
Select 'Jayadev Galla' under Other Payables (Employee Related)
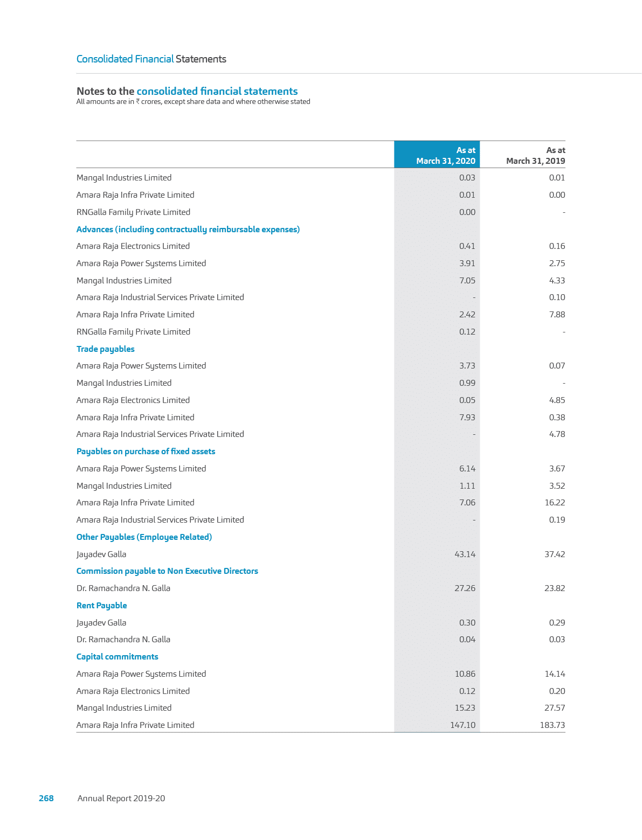pyautogui.click(x=101, y=554)
